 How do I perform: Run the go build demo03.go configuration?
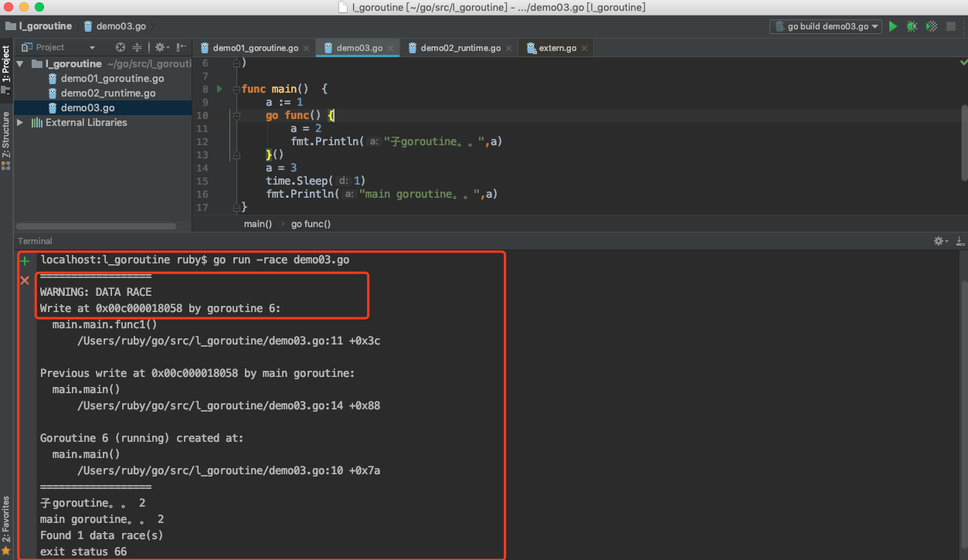click(x=893, y=26)
